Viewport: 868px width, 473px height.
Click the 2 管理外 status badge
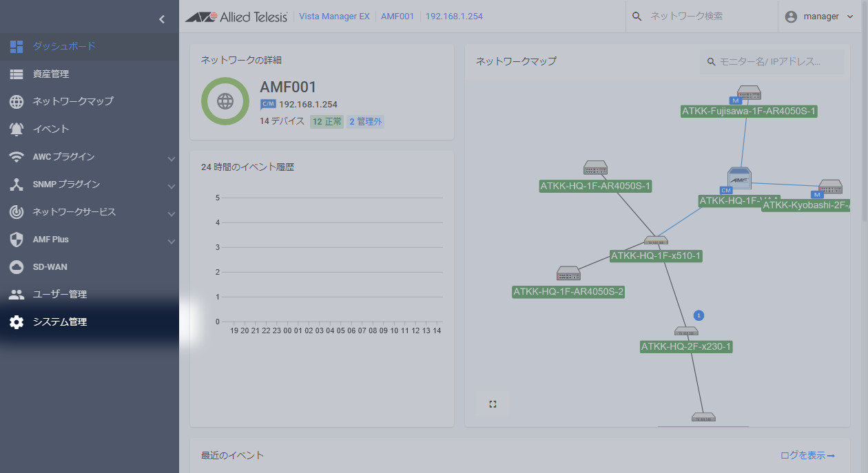pyautogui.click(x=365, y=122)
